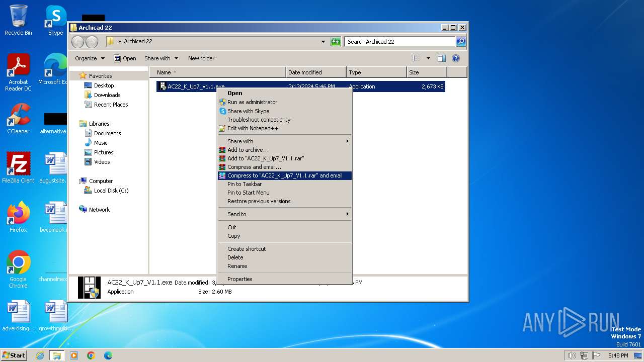644x362 pixels.
Task: Click the Search Archicad 22 field
Action: tap(400, 42)
